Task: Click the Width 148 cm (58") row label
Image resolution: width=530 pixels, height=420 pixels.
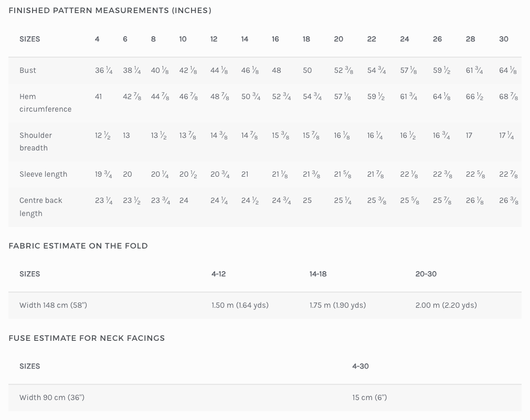Action: tap(53, 305)
